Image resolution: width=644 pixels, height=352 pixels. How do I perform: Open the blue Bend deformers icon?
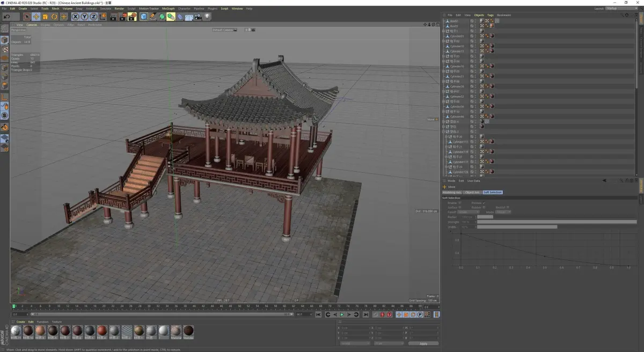tap(180, 17)
